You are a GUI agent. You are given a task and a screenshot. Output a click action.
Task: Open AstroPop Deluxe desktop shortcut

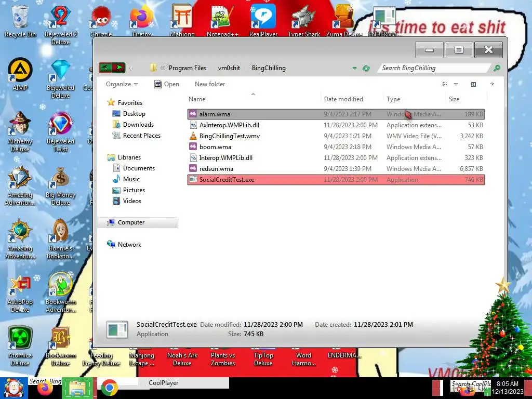20,293
